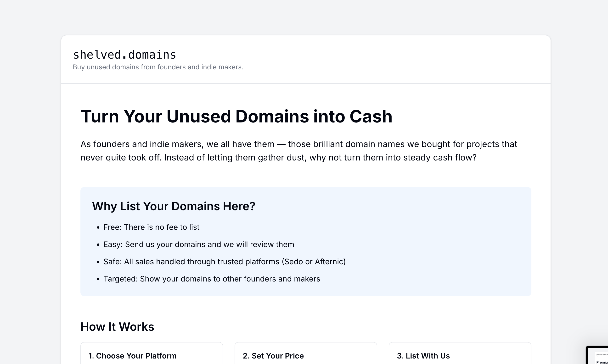The height and width of the screenshot is (364, 608).
Task: Click the 'Safe: All sales handled' bullet
Action: point(224,261)
